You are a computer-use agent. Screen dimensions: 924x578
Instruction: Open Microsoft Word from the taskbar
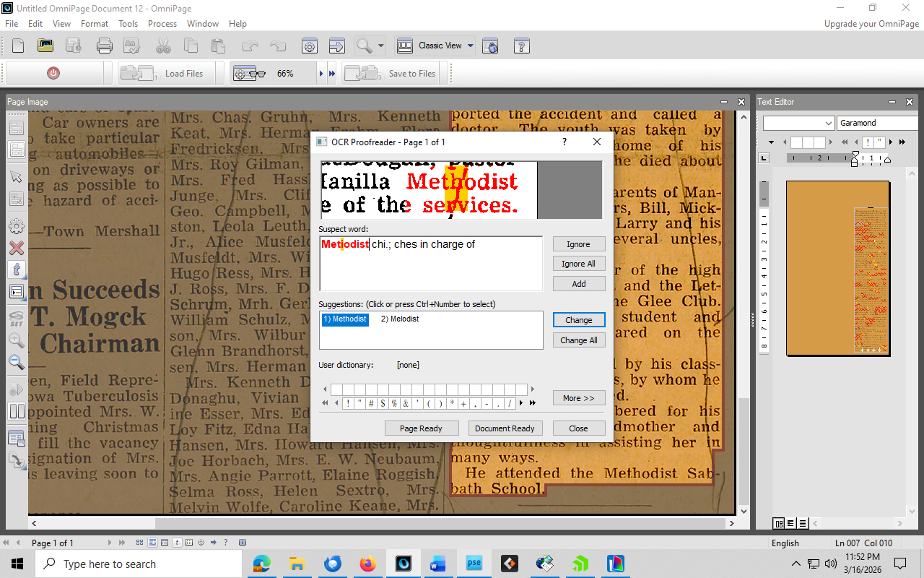point(438,564)
